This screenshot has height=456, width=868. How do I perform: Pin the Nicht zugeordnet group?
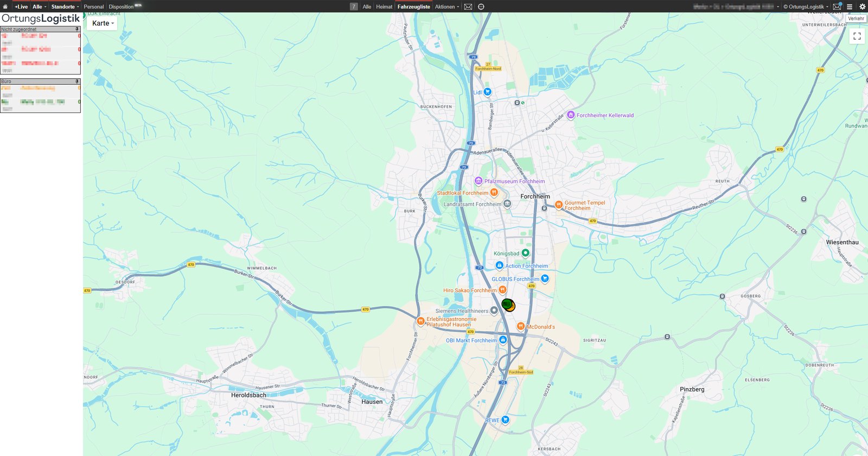pyautogui.click(x=77, y=29)
